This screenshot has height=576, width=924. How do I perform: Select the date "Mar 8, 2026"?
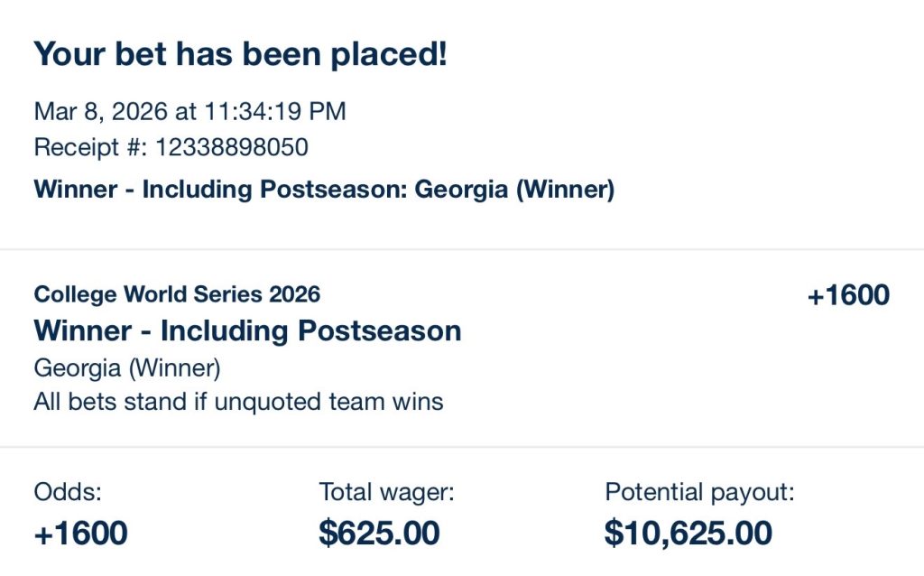pos(100,112)
